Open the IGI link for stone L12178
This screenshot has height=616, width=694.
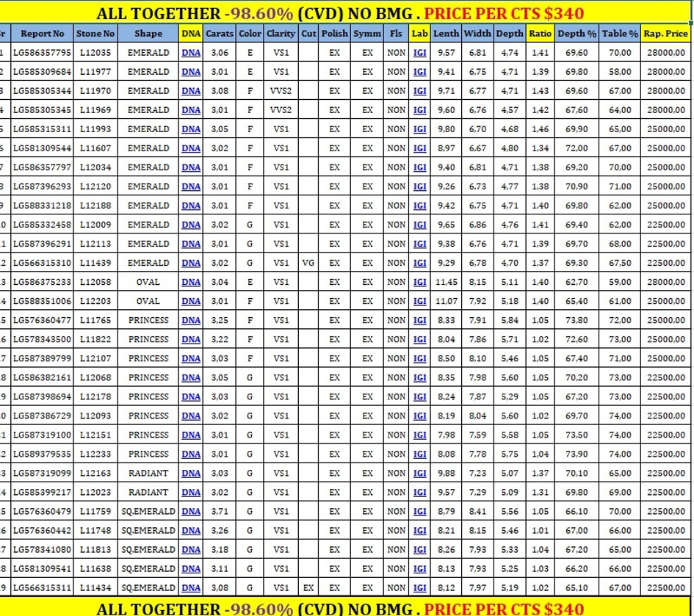point(419,396)
